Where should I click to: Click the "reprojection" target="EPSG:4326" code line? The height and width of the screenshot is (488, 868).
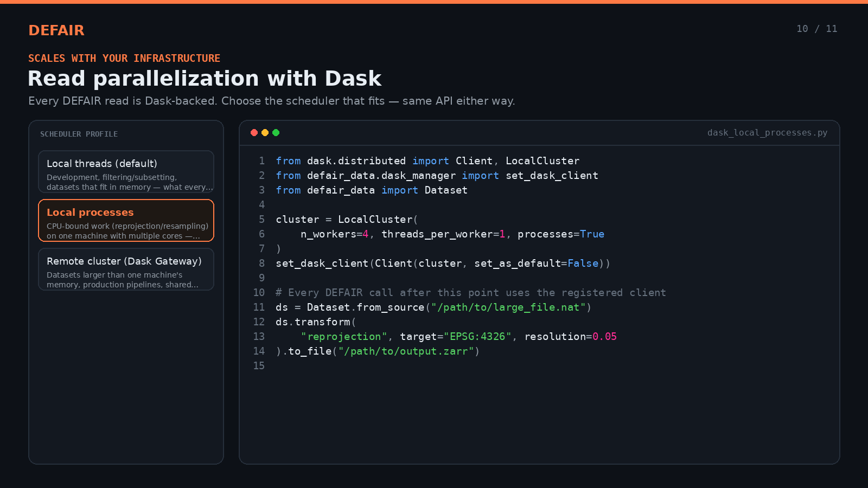pos(458,337)
